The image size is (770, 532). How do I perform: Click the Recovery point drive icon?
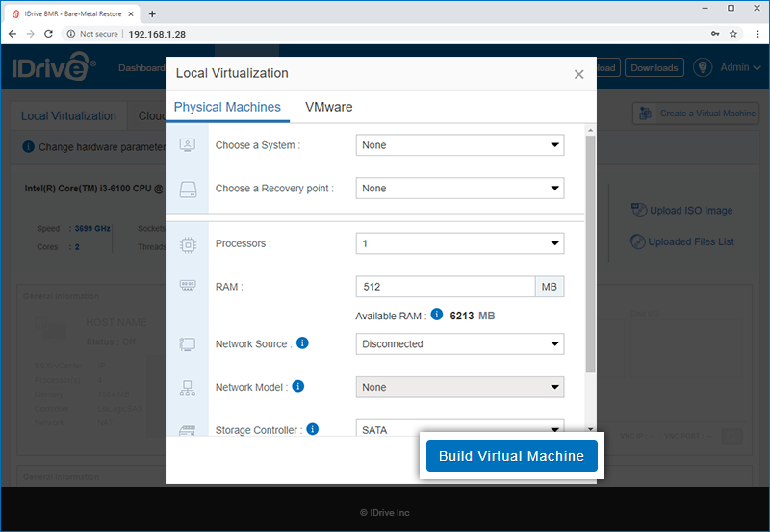click(188, 190)
